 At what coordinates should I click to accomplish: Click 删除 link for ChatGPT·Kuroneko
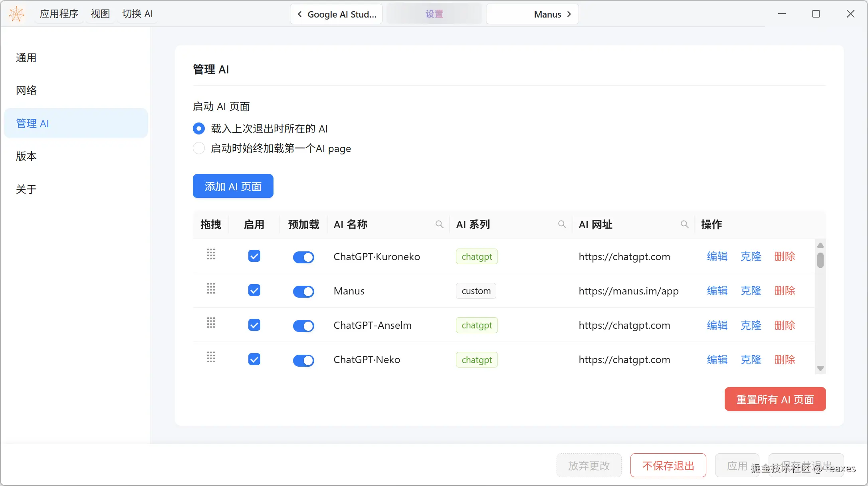pyautogui.click(x=785, y=256)
